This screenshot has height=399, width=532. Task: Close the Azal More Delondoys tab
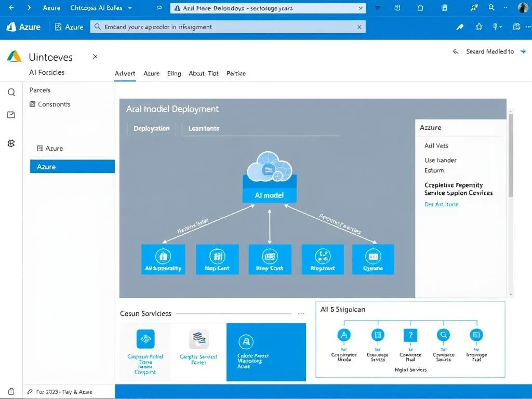click(361, 8)
